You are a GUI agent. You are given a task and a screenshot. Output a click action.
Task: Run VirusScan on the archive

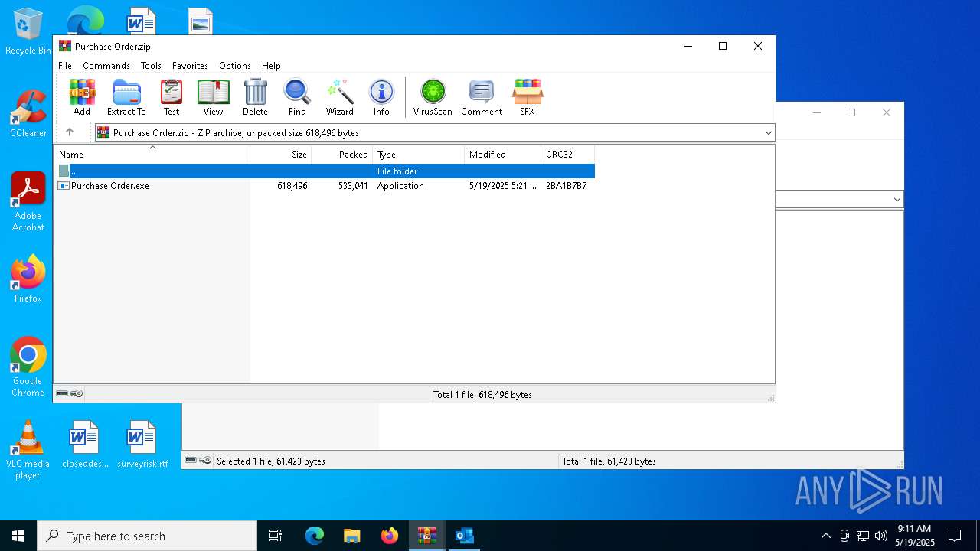coord(433,97)
